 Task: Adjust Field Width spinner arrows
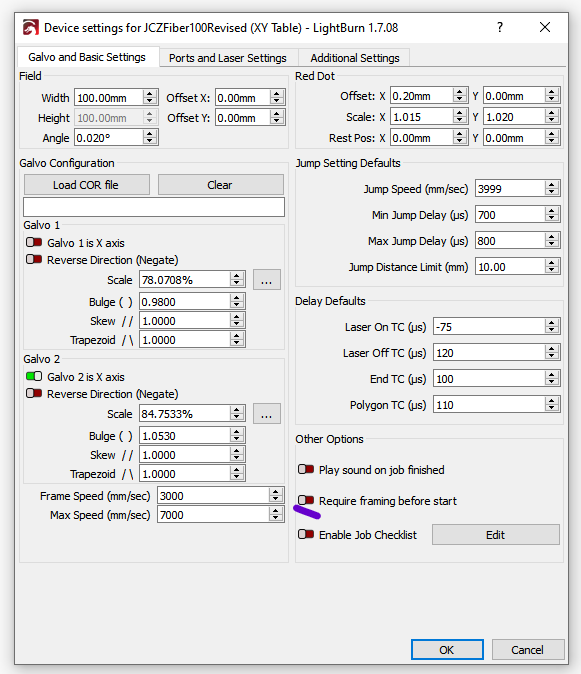pyautogui.click(x=150, y=98)
